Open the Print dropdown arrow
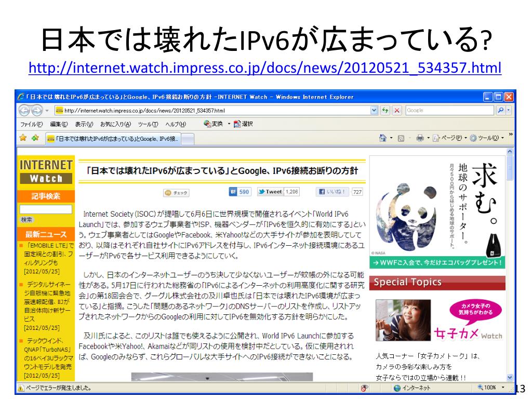 pos(428,138)
